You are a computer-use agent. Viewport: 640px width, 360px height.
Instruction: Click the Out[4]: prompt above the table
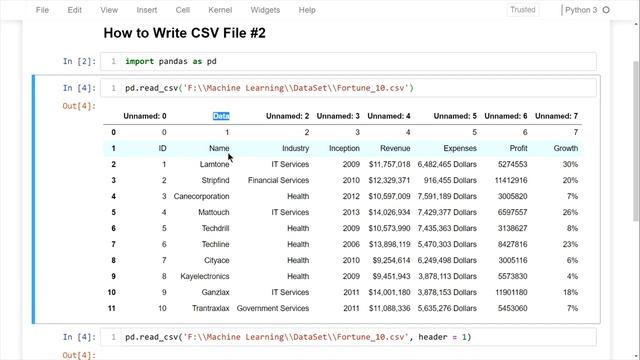[x=79, y=106]
